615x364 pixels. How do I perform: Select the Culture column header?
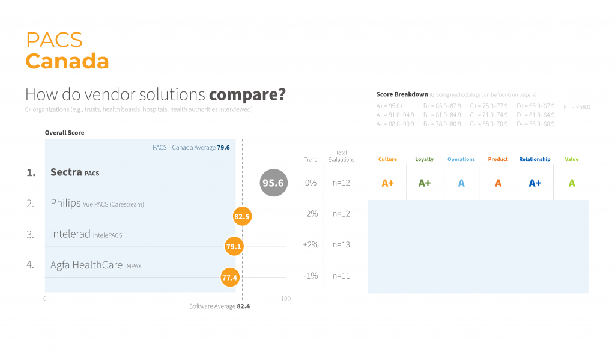tap(387, 159)
